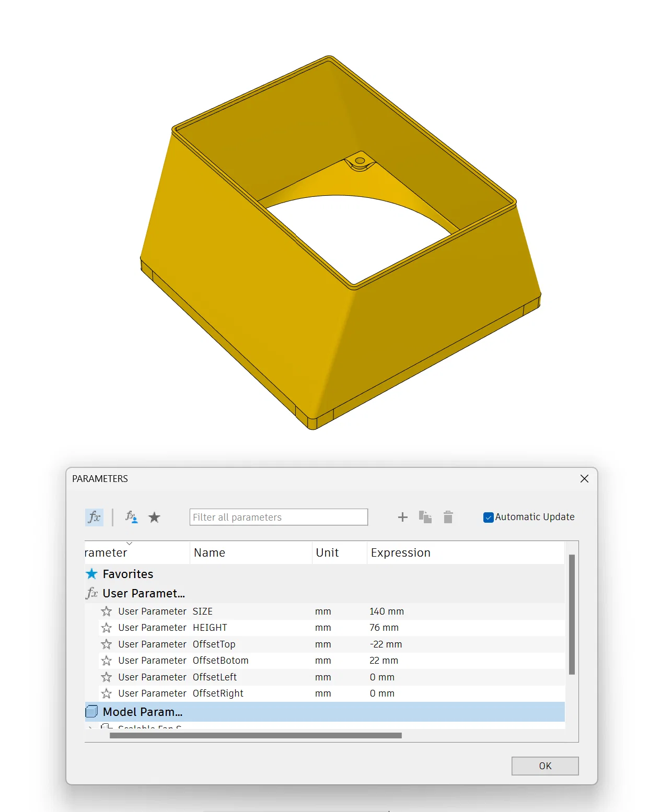The width and height of the screenshot is (672, 812).
Task: Select the OffsetLeft name cell
Action: (215, 677)
